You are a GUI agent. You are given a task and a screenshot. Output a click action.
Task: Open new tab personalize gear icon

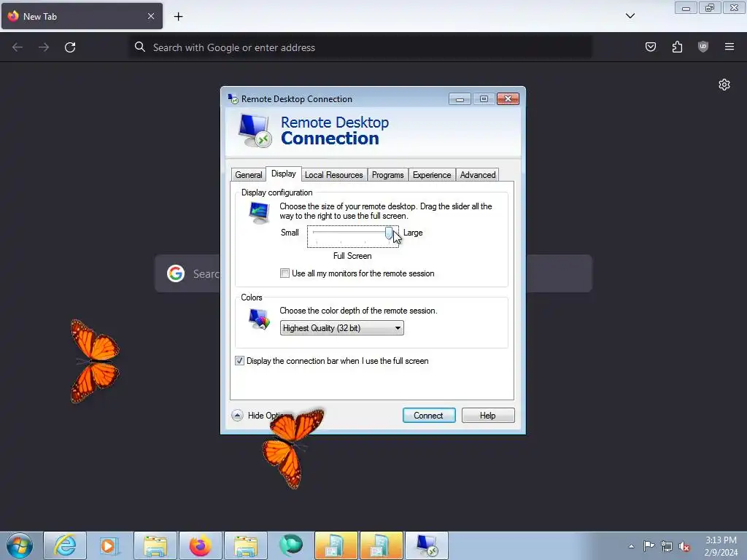724,85
